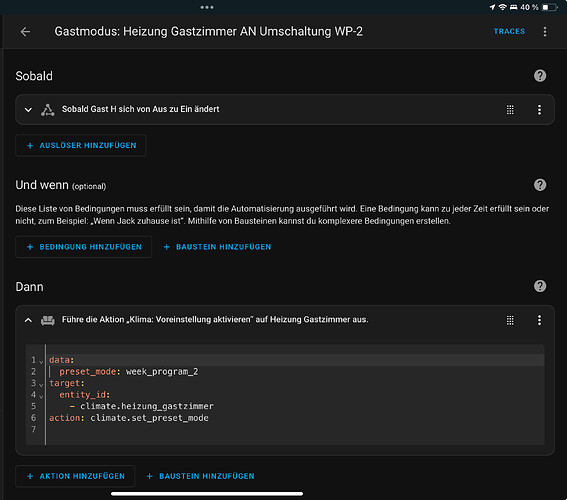Open help for the Und wenn section
Viewport: 567px width, 500px height.
(540, 185)
